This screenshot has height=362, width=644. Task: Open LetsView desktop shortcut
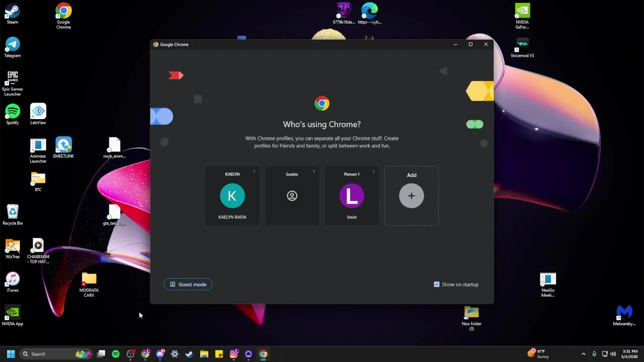[38, 115]
